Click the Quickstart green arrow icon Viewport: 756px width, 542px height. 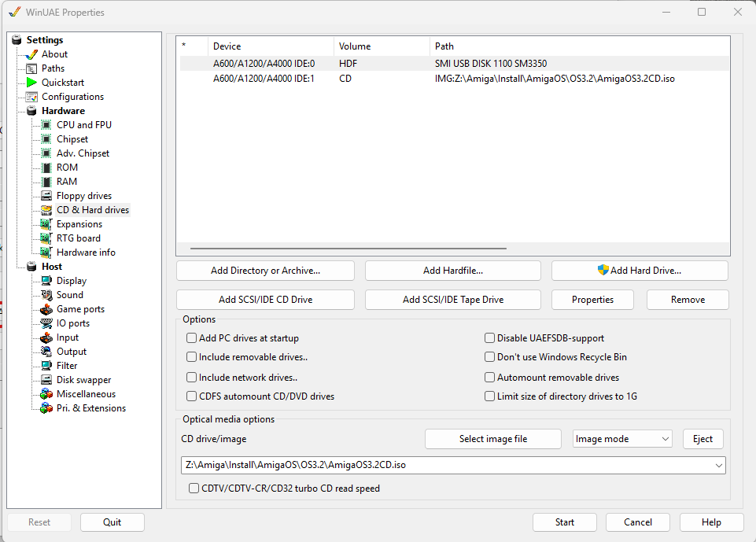click(31, 83)
